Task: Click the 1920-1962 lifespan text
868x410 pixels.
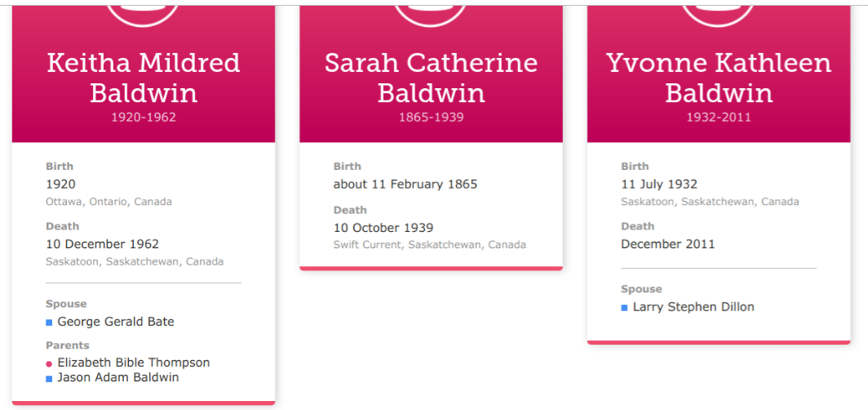Action: (x=144, y=118)
